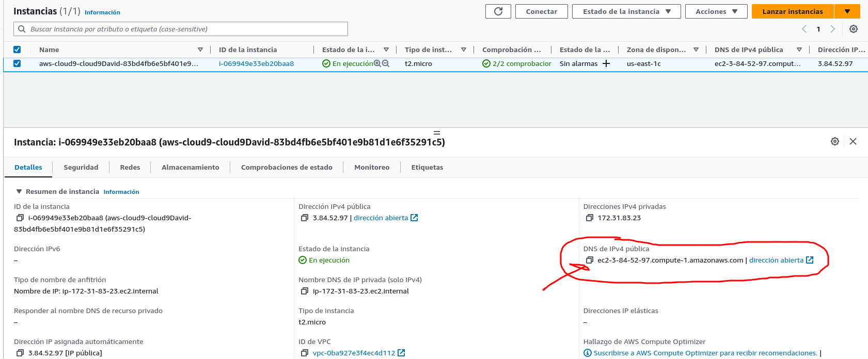The height and width of the screenshot is (359, 868).
Task: Copy the instance ID in details
Action: (x=20, y=218)
